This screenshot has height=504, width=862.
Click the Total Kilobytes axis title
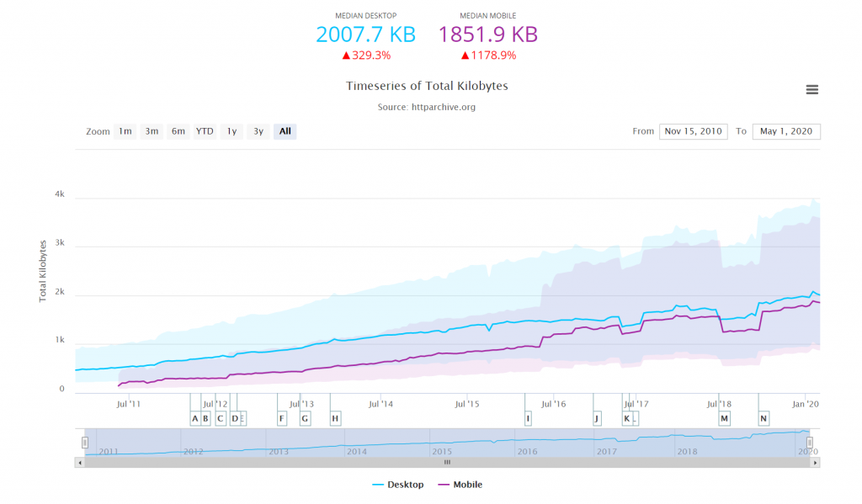click(x=42, y=272)
